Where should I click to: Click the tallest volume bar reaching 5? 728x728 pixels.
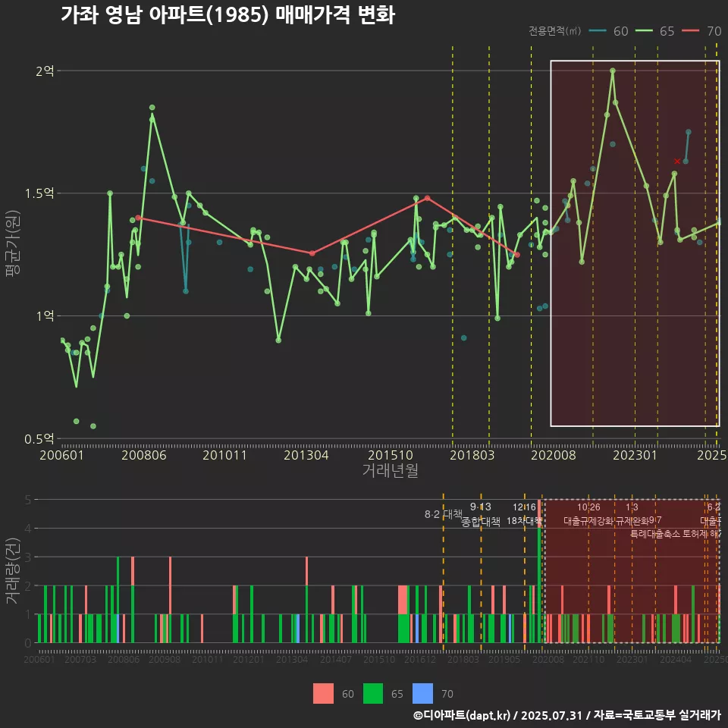(539, 571)
